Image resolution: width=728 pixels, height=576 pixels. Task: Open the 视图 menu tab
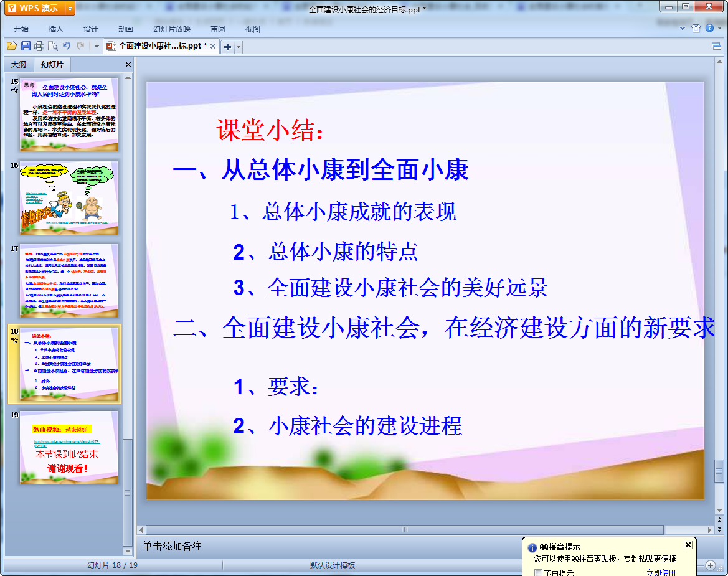pos(253,29)
